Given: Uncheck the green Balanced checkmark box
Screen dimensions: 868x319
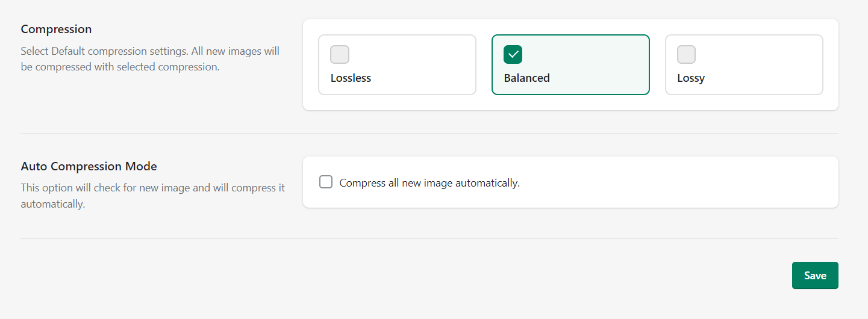Looking at the screenshot, I should click(x=513, y=54).
